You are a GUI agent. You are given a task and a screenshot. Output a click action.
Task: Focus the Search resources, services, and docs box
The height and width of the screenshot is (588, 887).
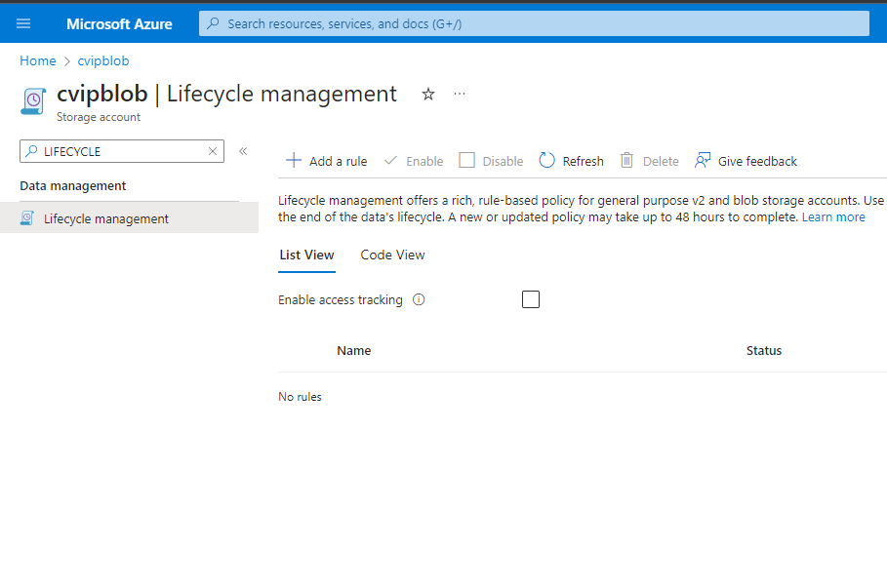(x=534, y=23)
